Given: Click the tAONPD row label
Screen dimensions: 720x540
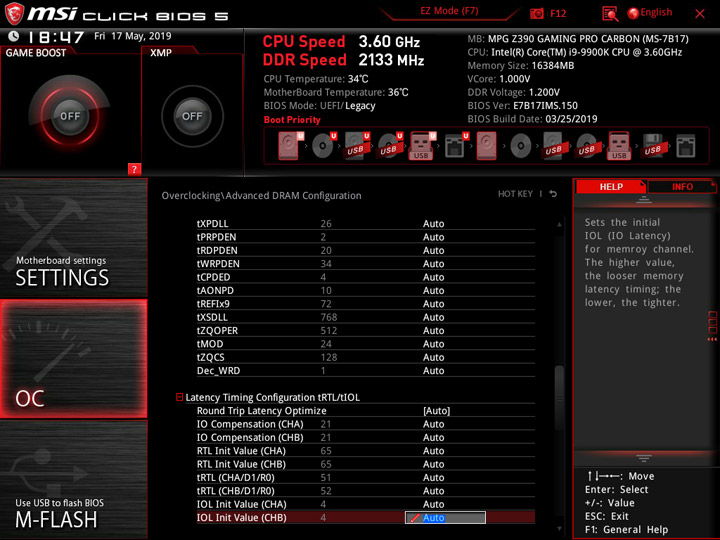Looking at the screenshot, I should tap(215, 290).
